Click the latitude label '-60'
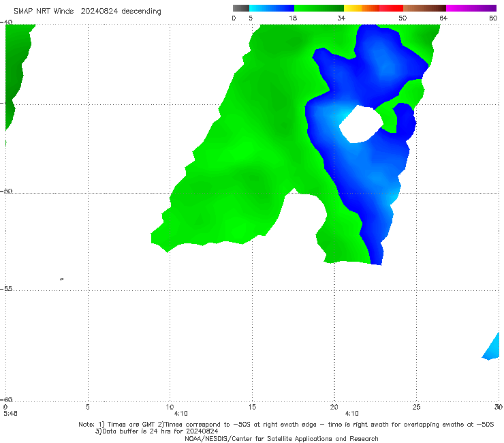 click(6, 399)
